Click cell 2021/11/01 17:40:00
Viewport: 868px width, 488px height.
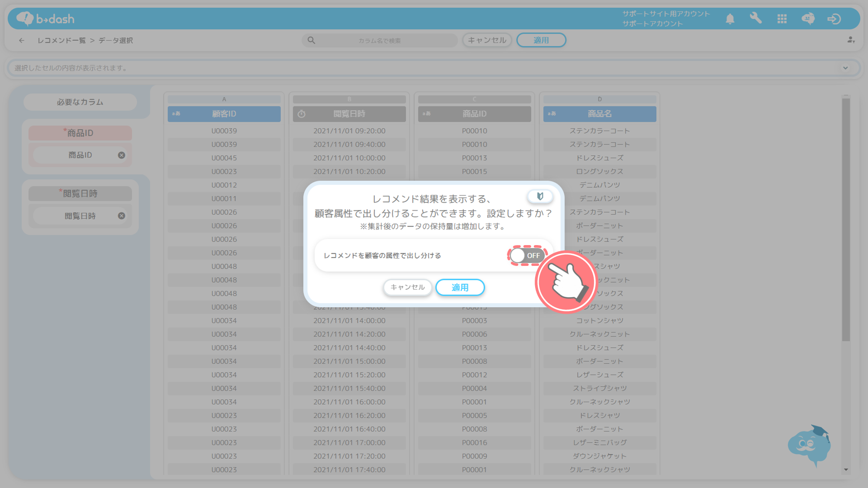pos(349,469)
